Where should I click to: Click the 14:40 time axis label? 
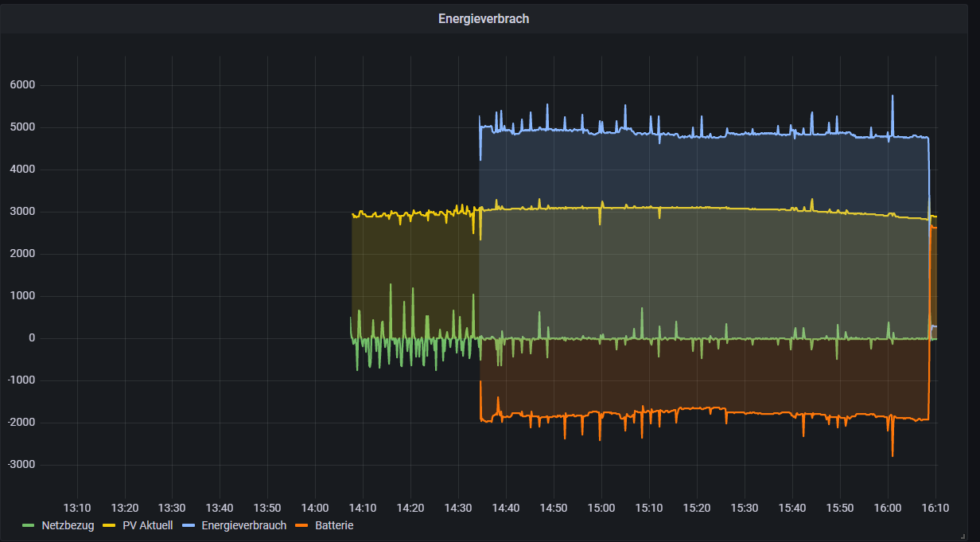506,508
